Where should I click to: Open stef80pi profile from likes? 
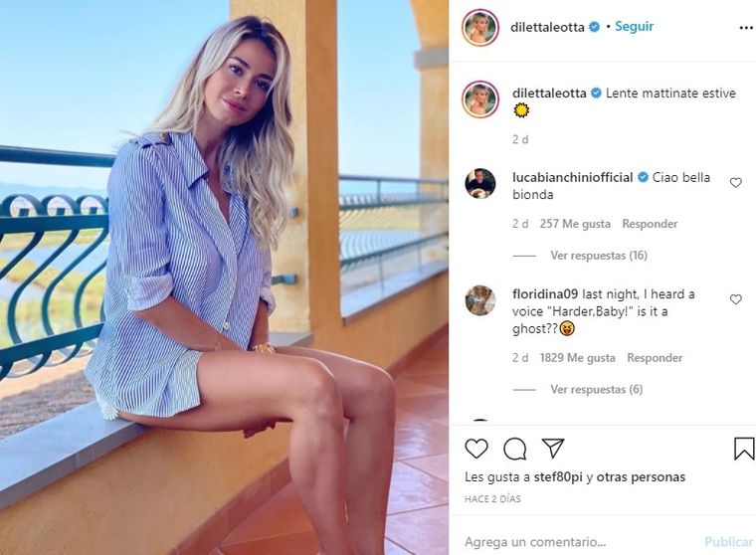pos(558,477)
